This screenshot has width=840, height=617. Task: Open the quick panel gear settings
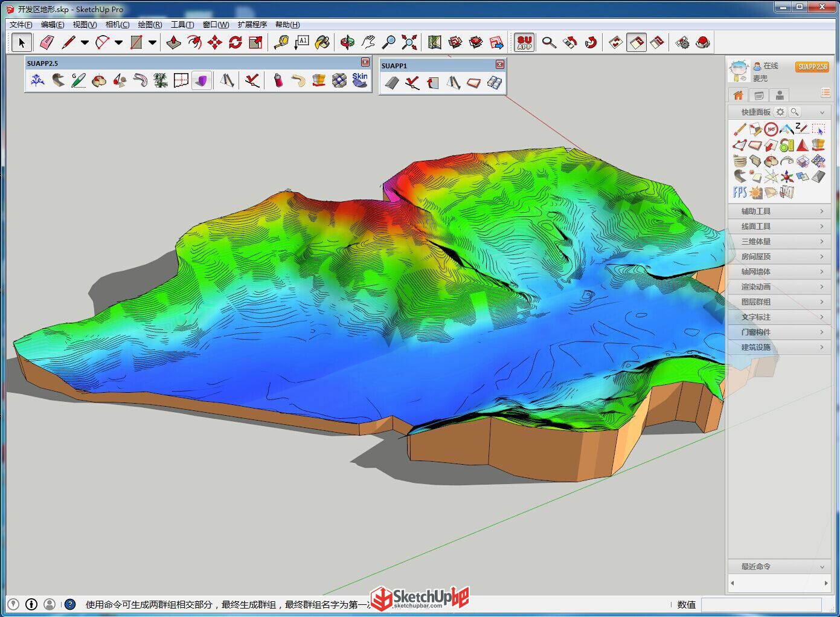point(780,112)
